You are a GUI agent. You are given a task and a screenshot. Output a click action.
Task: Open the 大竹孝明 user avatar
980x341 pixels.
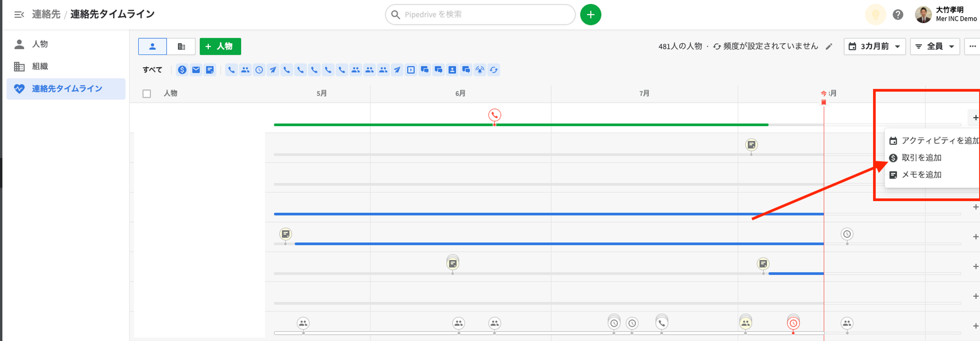(923, 15)
